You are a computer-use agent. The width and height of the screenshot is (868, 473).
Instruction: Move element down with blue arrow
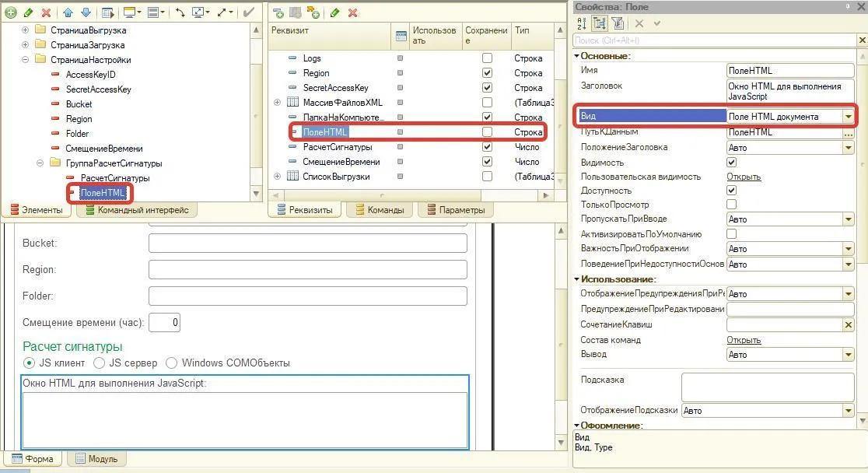[x=86, y=12]
